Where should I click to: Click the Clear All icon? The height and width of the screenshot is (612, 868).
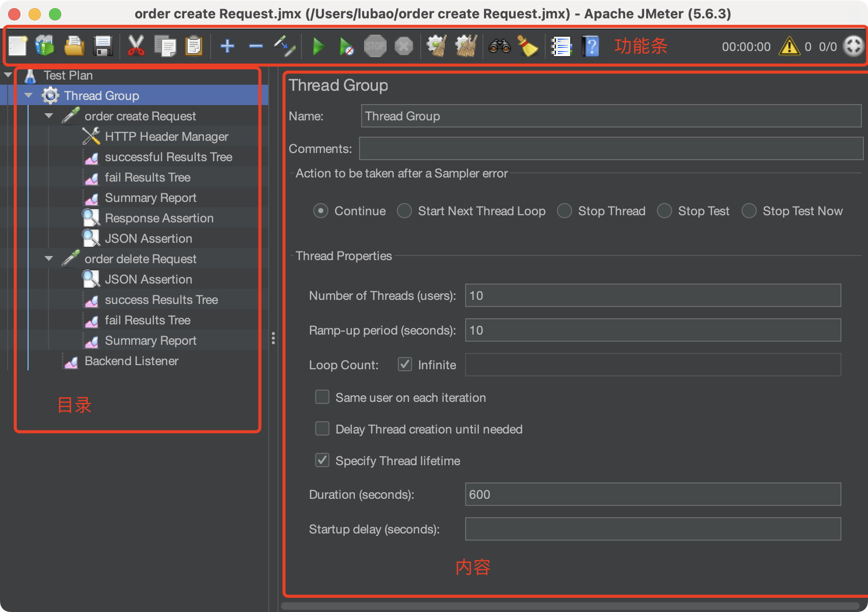(466, 46)
